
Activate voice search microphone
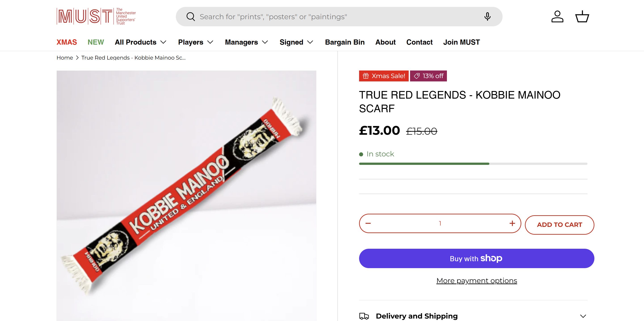click(487, 17)
